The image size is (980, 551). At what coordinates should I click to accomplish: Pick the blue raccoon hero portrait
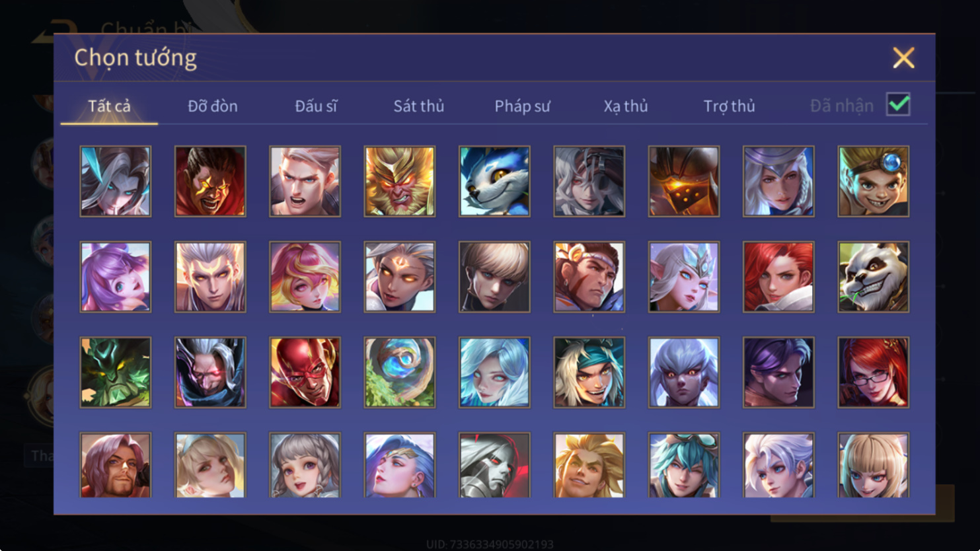(x=494, y=181)
